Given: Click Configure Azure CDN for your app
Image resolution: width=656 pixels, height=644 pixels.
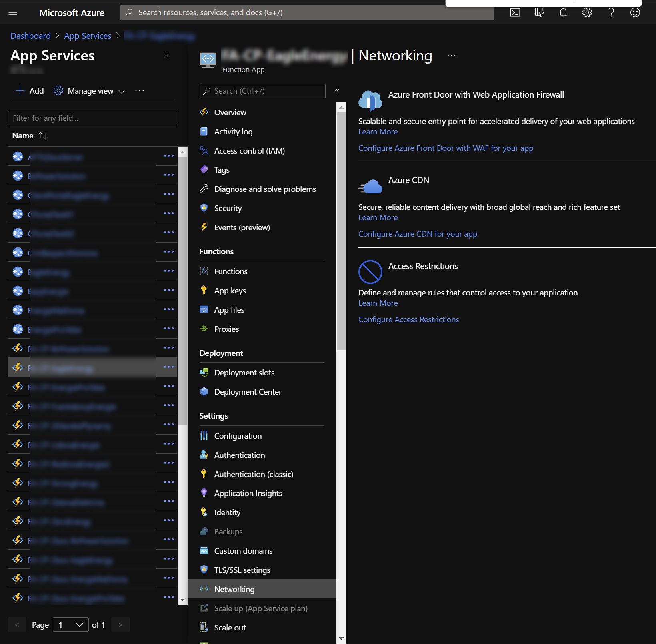Looking at the screenshot, I should click(x=418, y=234).
